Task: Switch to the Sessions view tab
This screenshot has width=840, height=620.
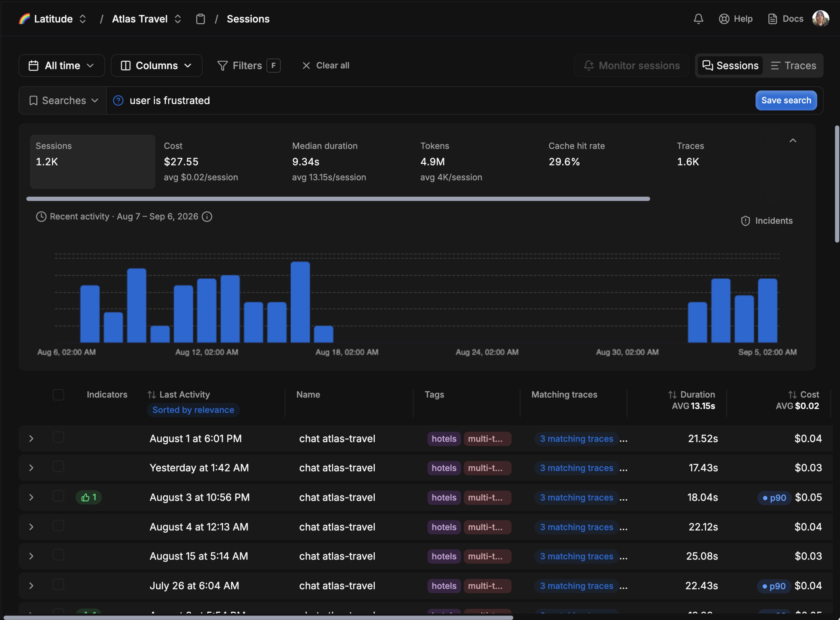Action: (730, 66)
